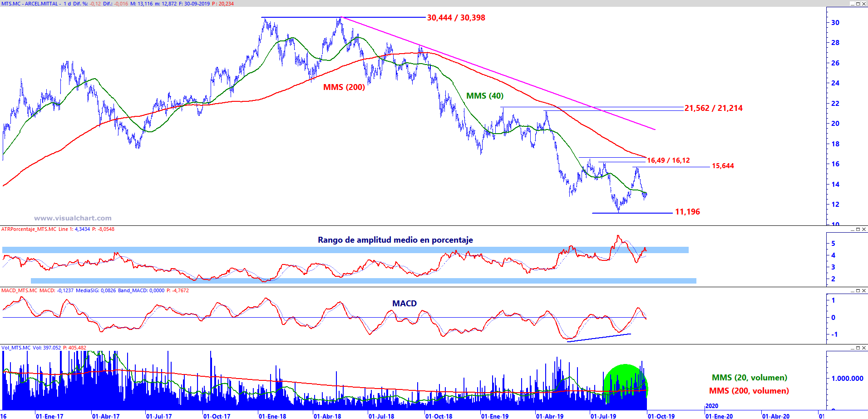The image size is (868, 419).
Task: Select the resistance label 30,444 / 30,398
Action: coord(456,18)
